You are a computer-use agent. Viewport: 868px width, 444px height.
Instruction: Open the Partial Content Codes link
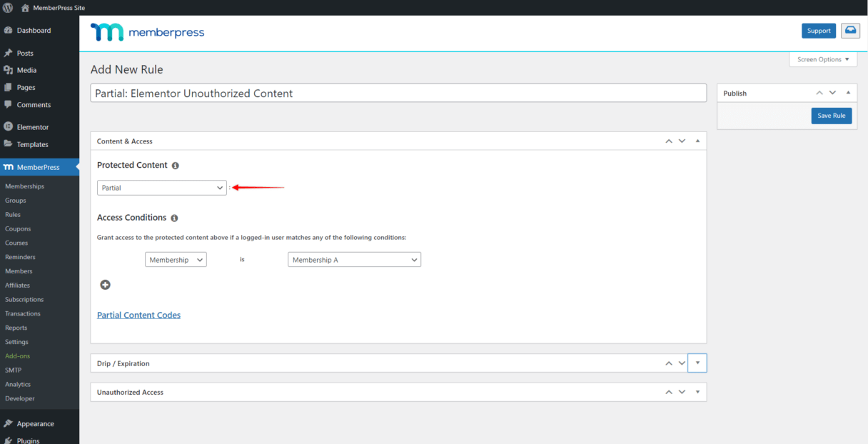138,315
